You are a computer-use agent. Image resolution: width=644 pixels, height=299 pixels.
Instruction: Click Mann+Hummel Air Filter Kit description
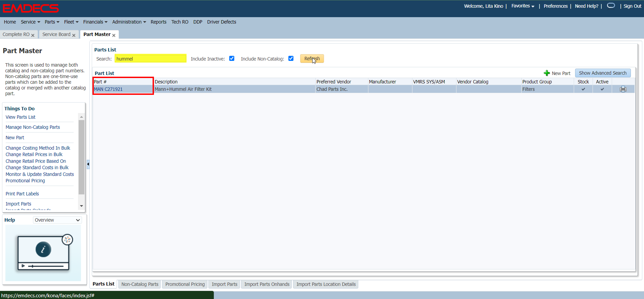183,89
